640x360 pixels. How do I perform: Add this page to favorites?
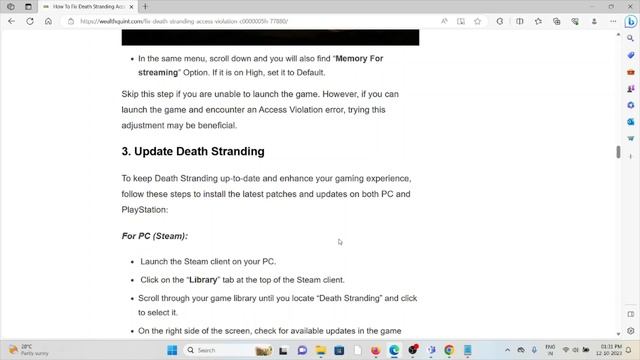478,21
